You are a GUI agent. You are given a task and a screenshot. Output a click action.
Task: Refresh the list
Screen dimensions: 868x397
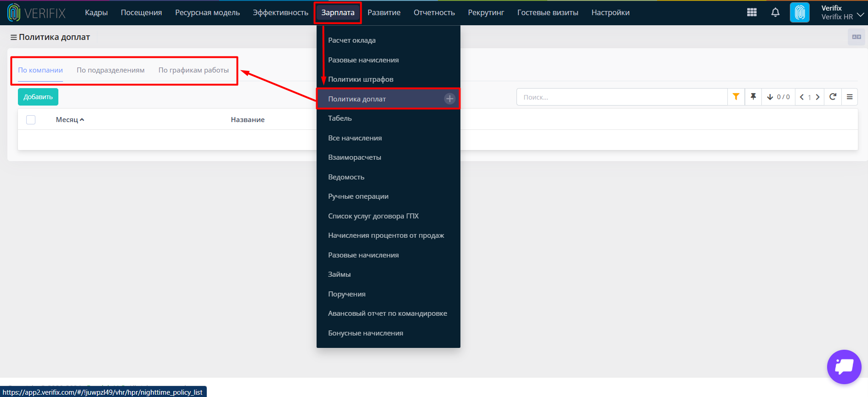(833, 97)
